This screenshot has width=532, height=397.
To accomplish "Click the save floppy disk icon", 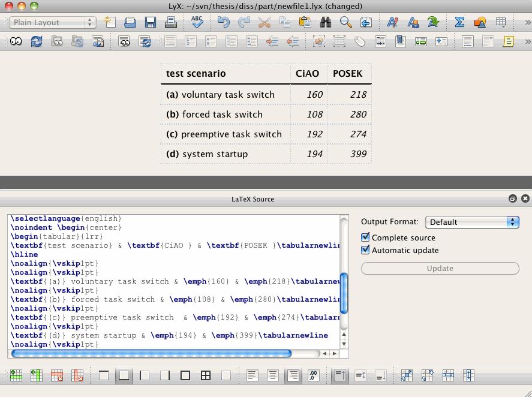I will click(x=151, y=22).
